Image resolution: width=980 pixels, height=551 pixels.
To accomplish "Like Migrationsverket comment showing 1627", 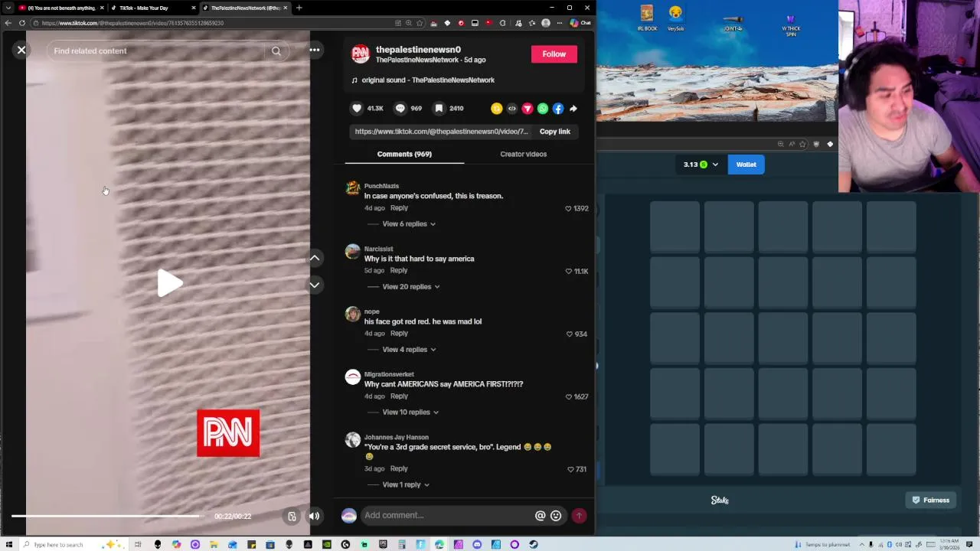I will coord(568,397).
